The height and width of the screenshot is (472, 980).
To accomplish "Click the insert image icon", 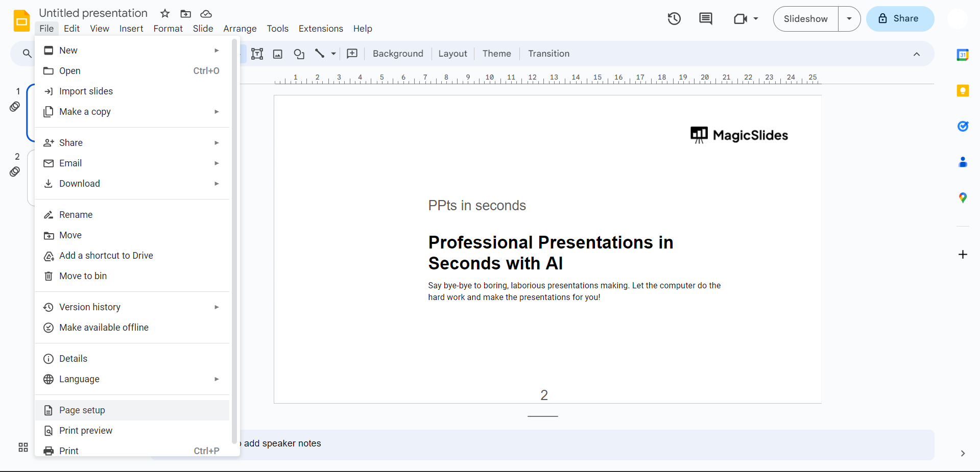I will 278,54.
